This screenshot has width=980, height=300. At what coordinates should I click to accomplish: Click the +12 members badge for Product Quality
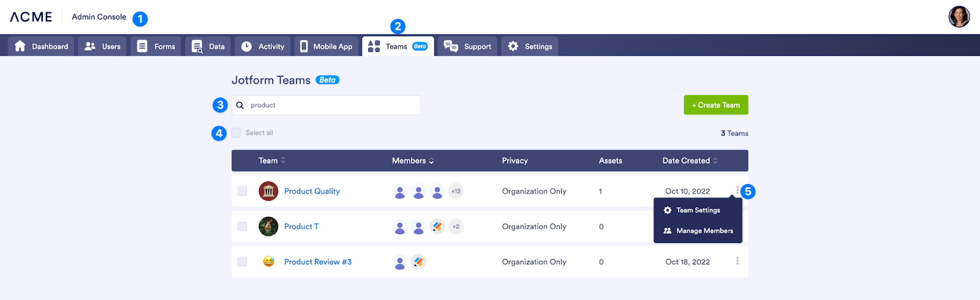pyautogui.click(x=456, y=191)
